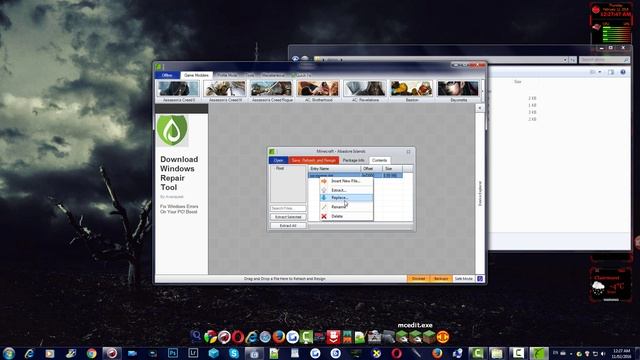Open Opera from the dock
640x360 pixels.
pos(238,337)
